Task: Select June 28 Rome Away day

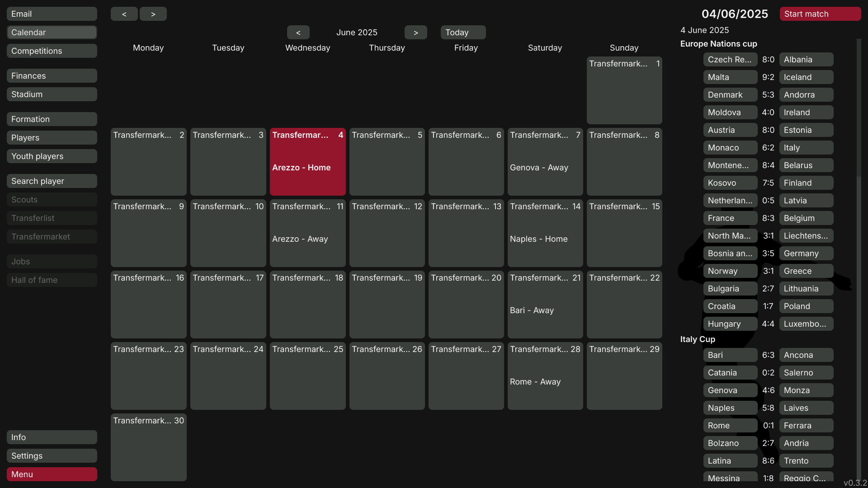Action: pyautogui.click(x=545, y=376)
